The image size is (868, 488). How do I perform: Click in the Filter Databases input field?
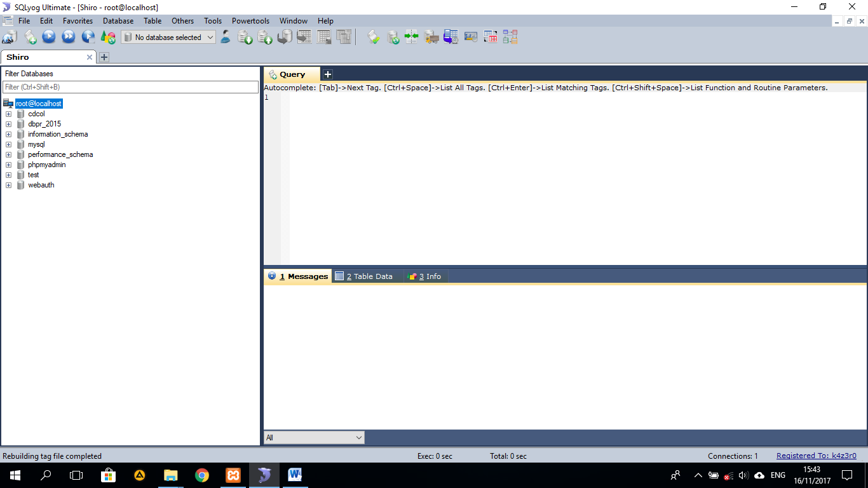(x=130, y=87)
